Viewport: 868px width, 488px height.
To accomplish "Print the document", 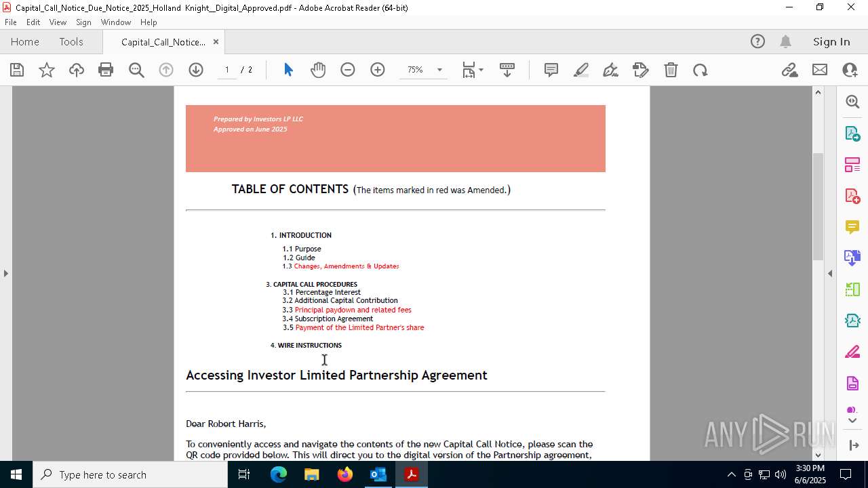I will (x=106, y=70).
